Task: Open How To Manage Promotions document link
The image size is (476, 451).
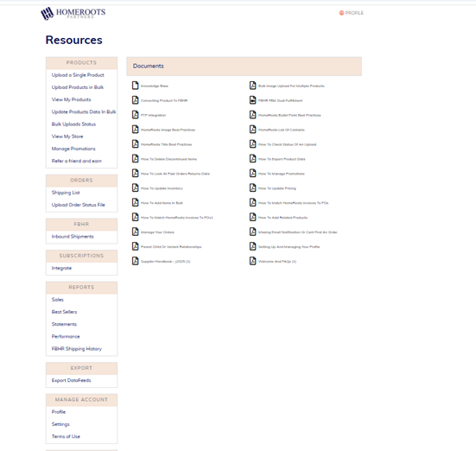Action: click(281, 174)
